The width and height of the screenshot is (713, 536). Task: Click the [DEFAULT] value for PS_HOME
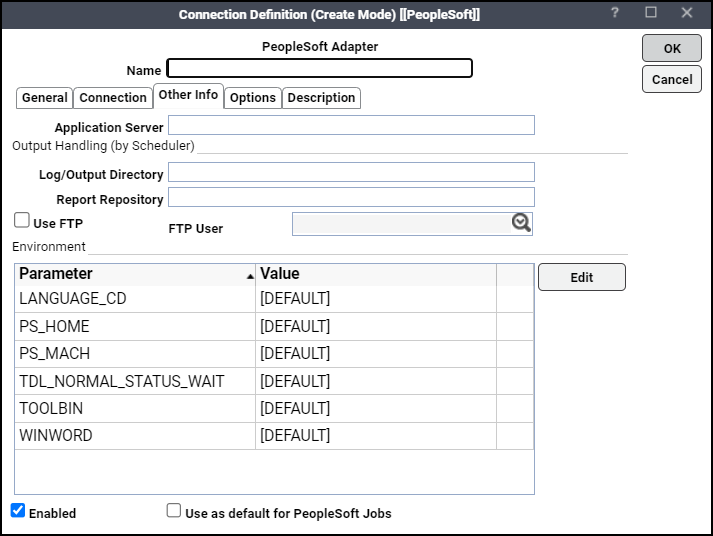[295, 326]
